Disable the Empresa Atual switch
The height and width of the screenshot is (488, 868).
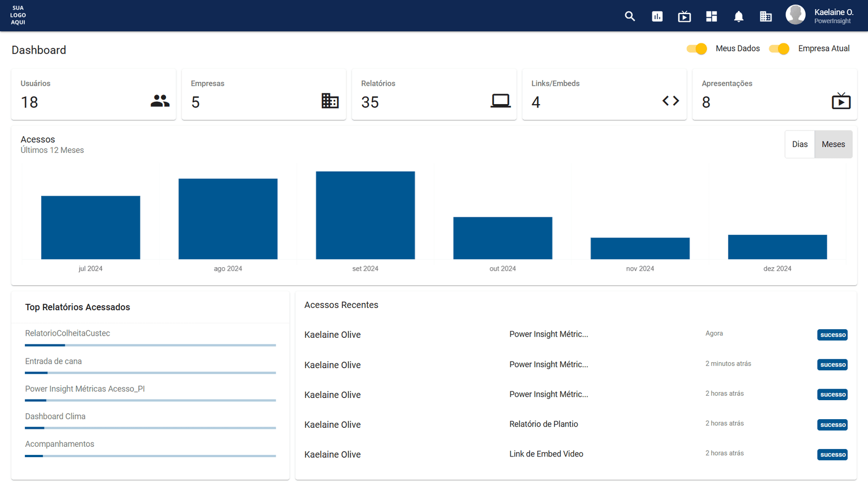point(779,49)
